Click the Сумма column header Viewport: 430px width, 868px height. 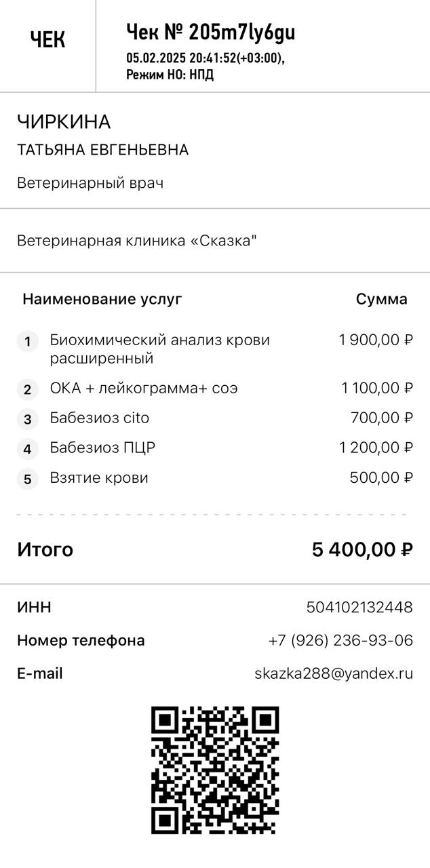381,299
